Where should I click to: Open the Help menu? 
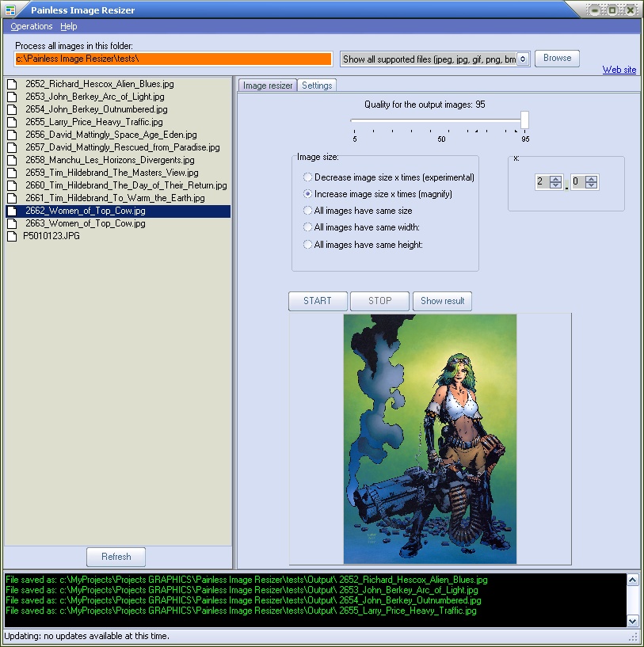(x=69, y=26)
